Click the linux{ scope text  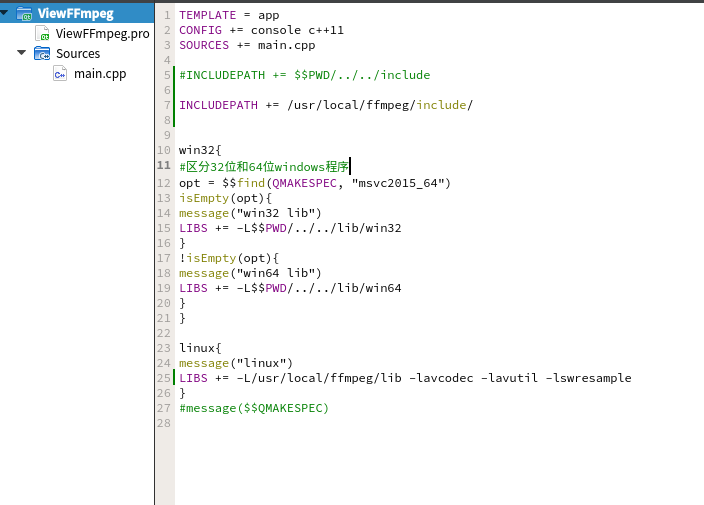pyautogui.click(x=200, y=348)
